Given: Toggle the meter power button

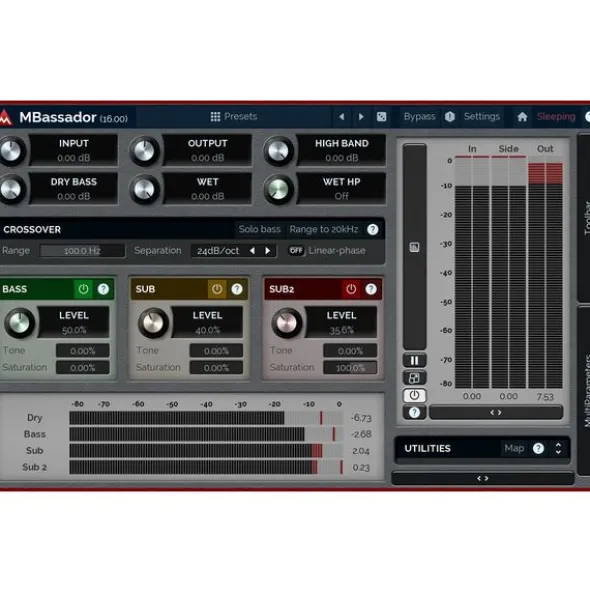Looking at the screenshot, I should click(x=414, y=395).
